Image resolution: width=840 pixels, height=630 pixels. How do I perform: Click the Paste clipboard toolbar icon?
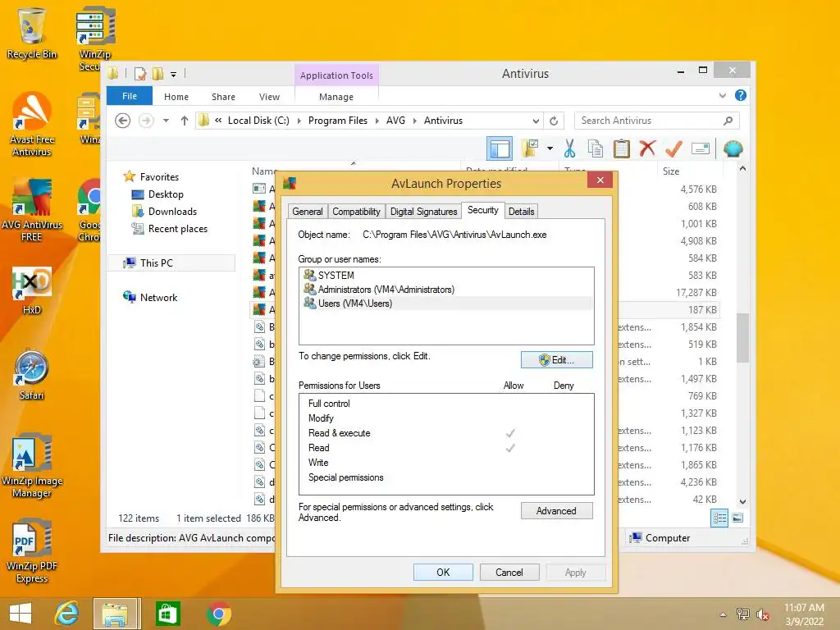[x=622, y=148]
